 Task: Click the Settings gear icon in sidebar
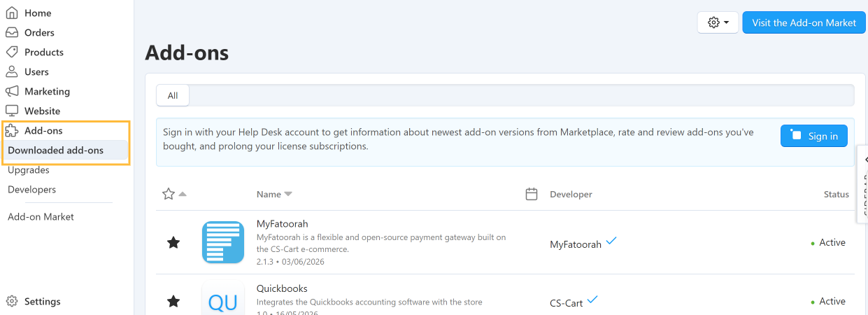12,301
